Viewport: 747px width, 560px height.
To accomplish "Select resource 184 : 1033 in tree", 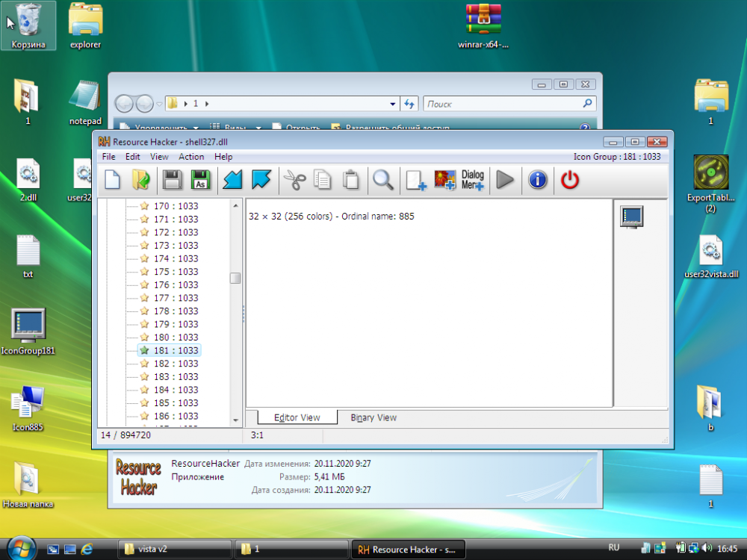I will click(176, 390).
